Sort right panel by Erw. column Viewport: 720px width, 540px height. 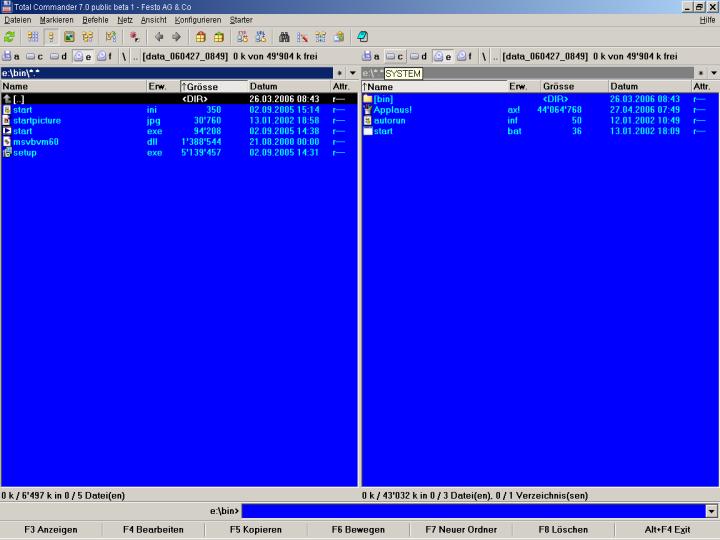coord(523,86)
